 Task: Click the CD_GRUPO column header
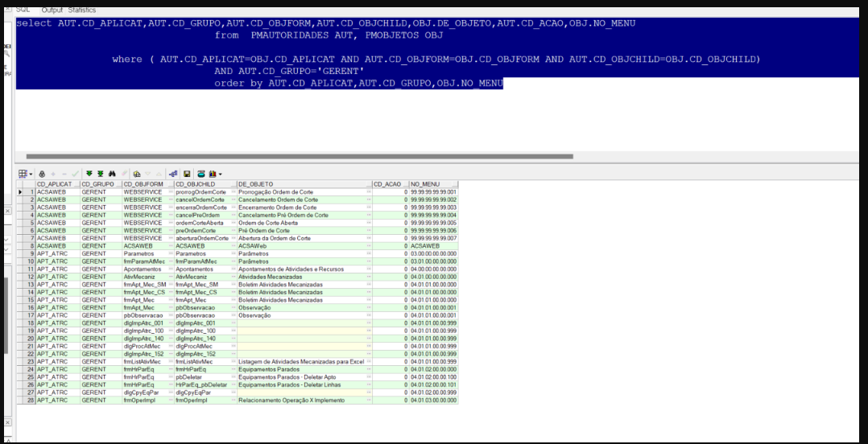[101, 183]
